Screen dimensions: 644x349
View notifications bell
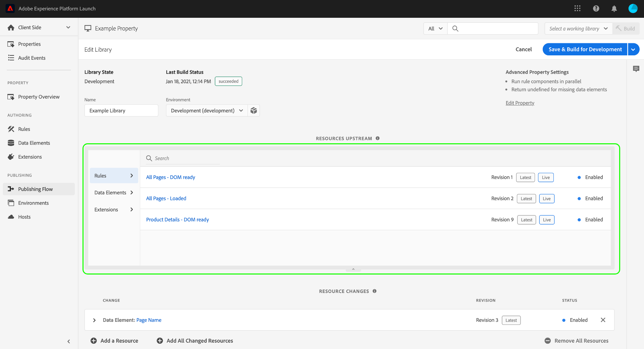pyautogui.click(x=614, y=8)
